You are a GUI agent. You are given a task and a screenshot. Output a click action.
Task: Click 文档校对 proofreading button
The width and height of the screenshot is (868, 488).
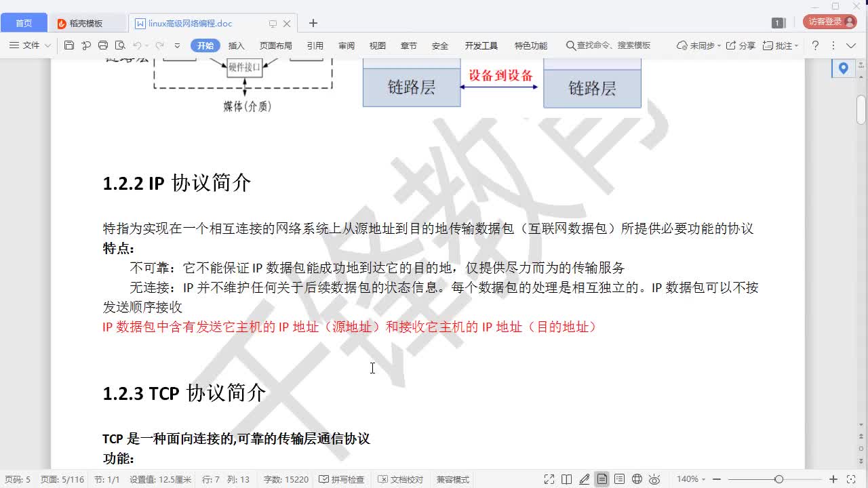click(401, 479)
